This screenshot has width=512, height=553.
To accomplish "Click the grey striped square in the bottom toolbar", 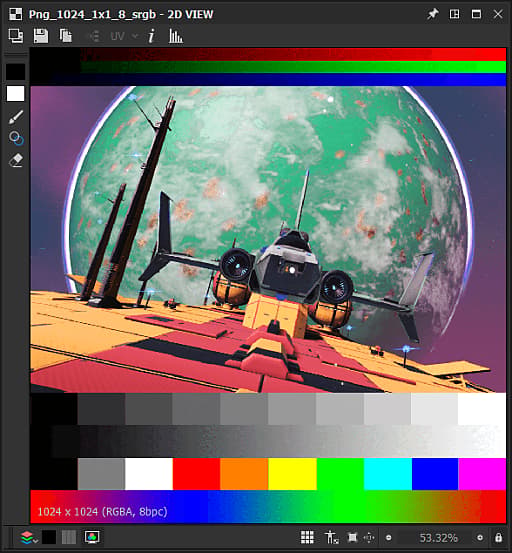I will click(69, 537).
